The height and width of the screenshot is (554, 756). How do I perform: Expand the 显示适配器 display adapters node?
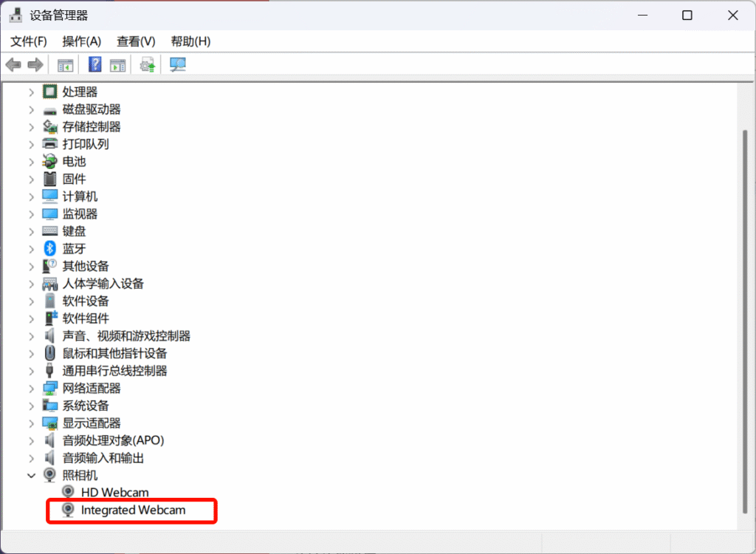31,423
